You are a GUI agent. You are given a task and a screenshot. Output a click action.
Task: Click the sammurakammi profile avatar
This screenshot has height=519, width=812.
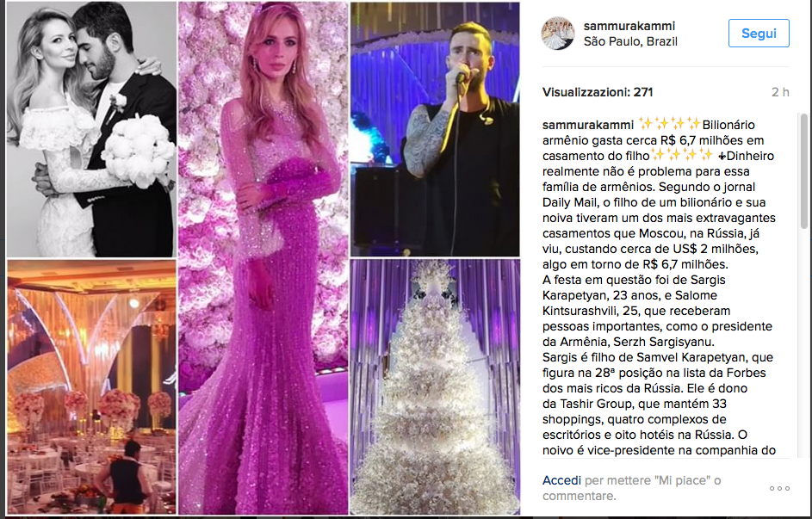coord(558,33)
